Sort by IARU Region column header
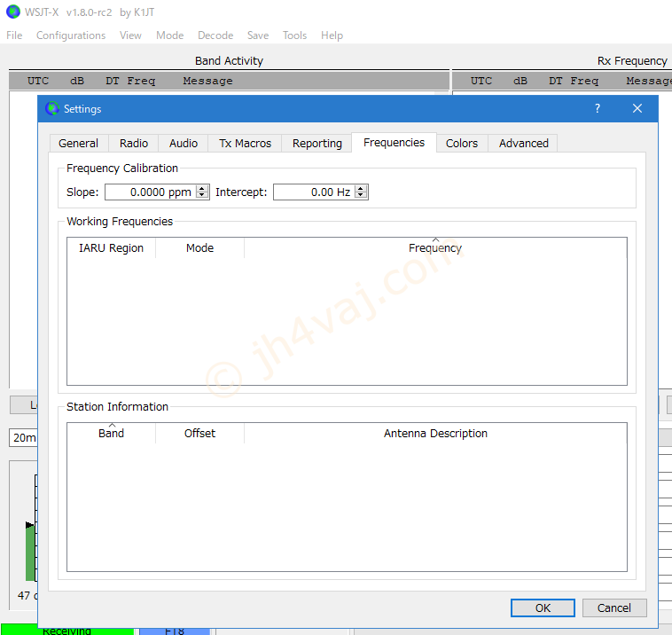 112,247
